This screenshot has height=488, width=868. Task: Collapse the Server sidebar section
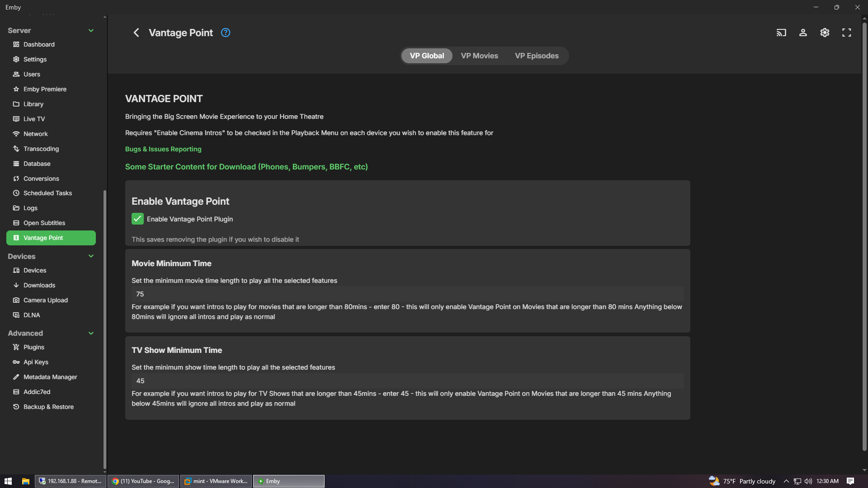(x=91, y=30)
